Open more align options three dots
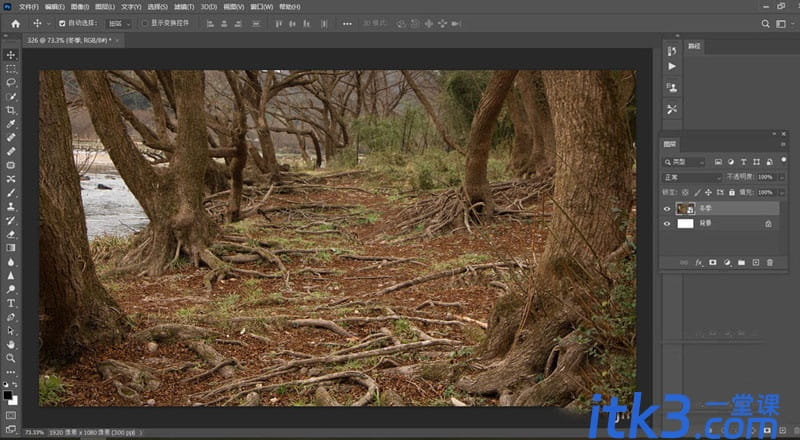Screen dimensions: 800x440 tap(347, 23)
